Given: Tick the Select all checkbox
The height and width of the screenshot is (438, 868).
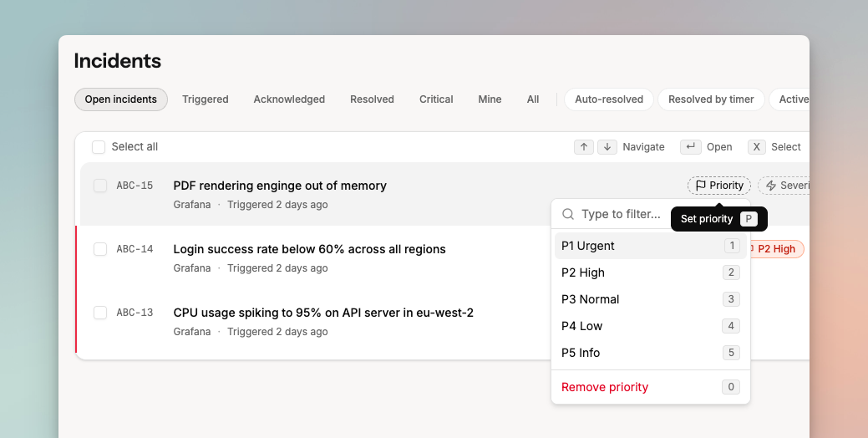Looking at the screenshot, I should point(99,147).
